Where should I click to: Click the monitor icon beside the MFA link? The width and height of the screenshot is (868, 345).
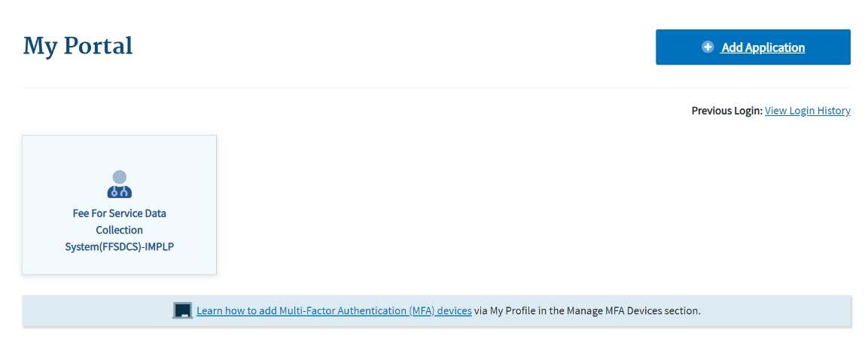[182, 310]
